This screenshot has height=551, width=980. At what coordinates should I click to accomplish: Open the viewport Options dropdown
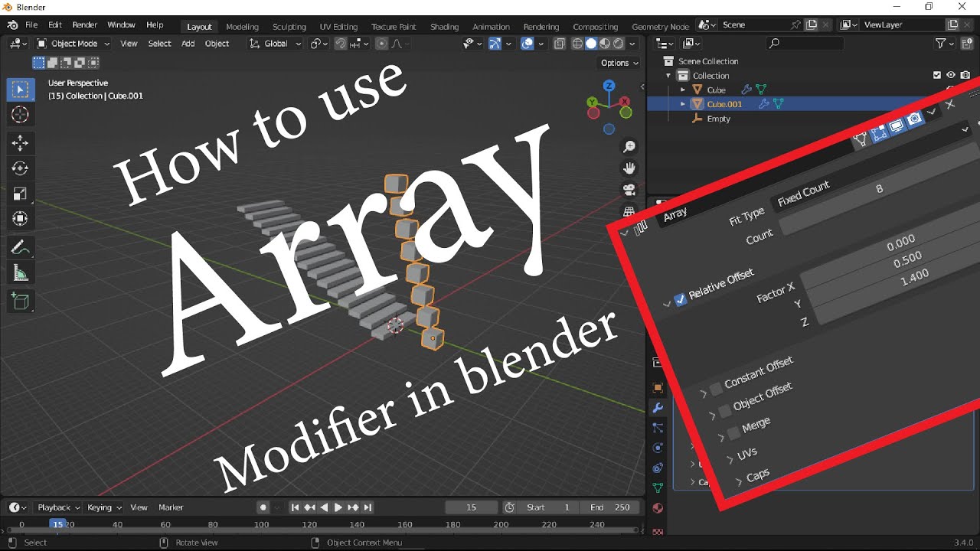click(x=619, y=63)
